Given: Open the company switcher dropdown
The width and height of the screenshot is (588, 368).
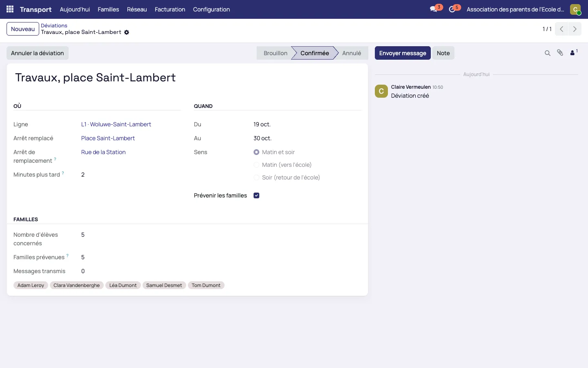Looking at the screenshot, I should point(515,9).
